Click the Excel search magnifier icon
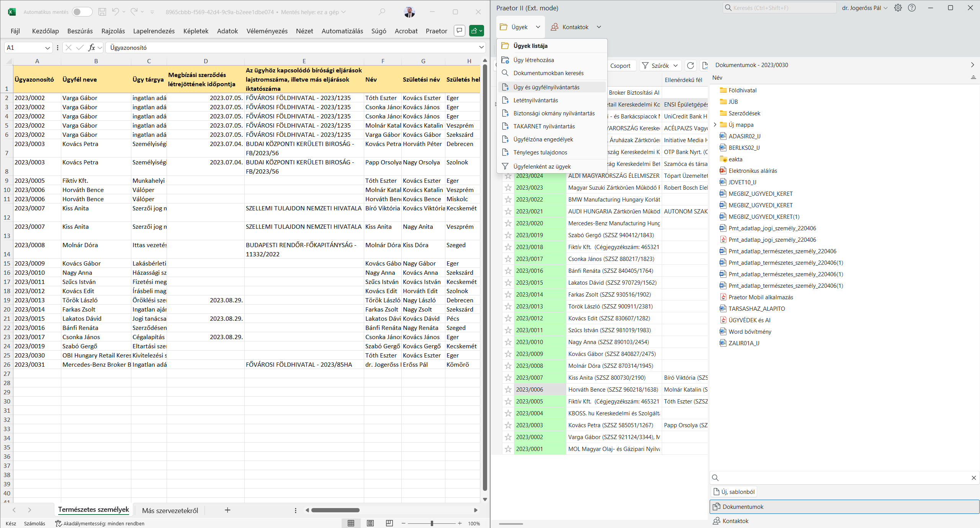 tap(382, 12)
